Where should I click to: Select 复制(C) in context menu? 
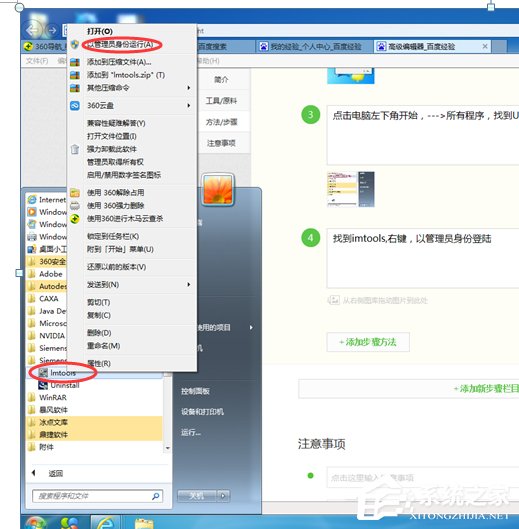[99, 315]
